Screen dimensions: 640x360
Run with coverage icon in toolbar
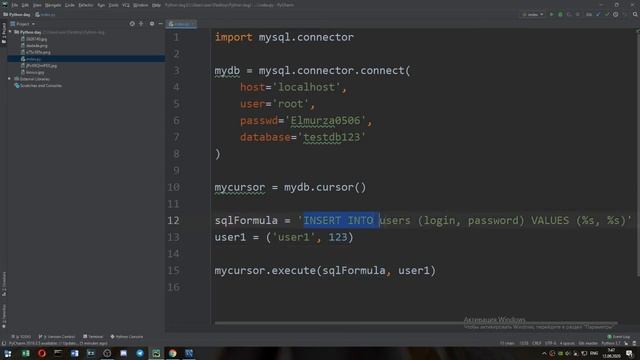click(569, 14)
